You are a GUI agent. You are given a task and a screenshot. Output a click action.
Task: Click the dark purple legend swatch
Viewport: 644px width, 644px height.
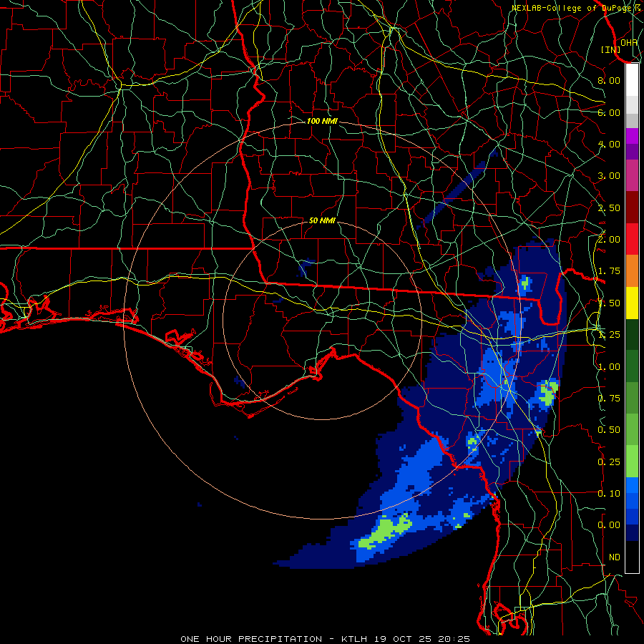click(632, 152)
